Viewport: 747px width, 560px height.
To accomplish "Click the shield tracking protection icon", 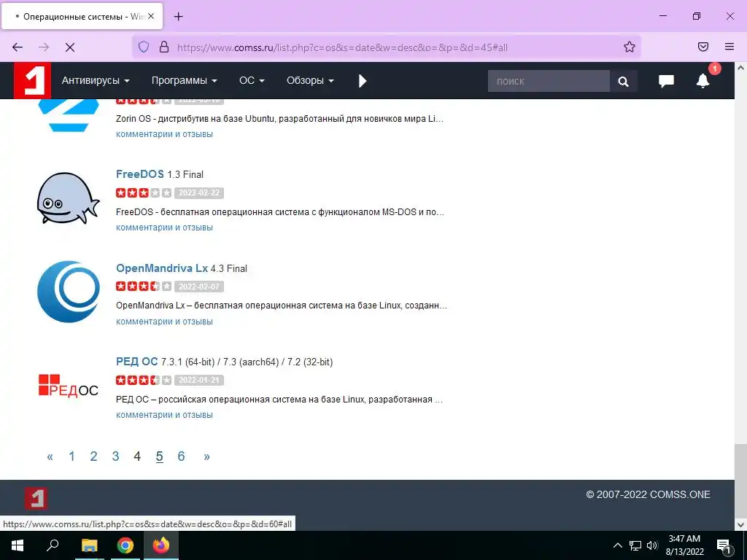I will 144,47.
